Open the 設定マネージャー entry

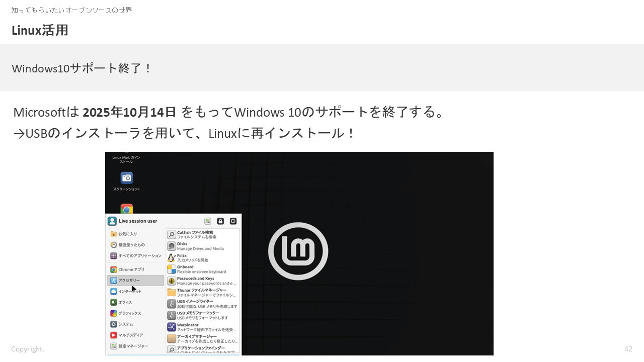[x=133, y=346]
